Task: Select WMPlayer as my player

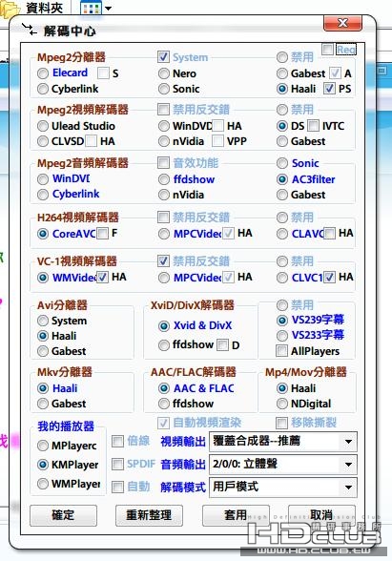Action: tap(43, 484)
